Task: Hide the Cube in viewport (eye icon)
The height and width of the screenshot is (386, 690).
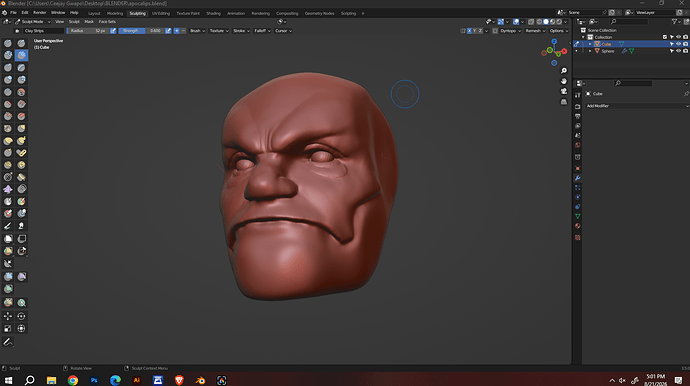Action: [678, 44]
